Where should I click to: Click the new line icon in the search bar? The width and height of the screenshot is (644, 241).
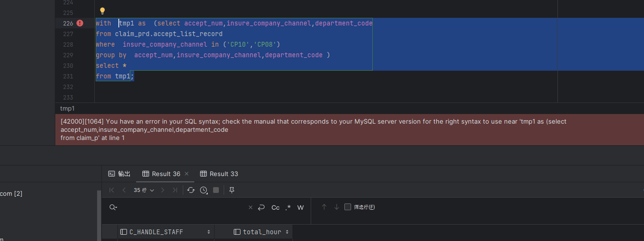261,207
